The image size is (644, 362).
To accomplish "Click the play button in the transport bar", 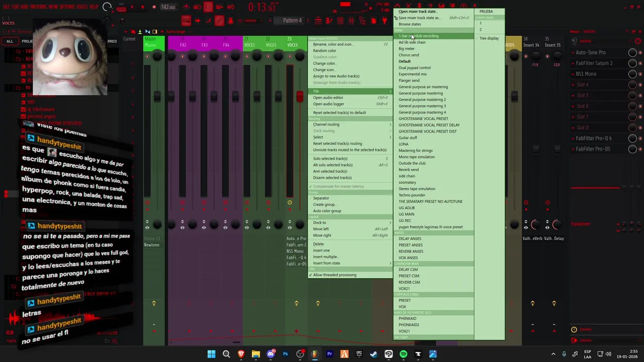I will coord(132,7).
